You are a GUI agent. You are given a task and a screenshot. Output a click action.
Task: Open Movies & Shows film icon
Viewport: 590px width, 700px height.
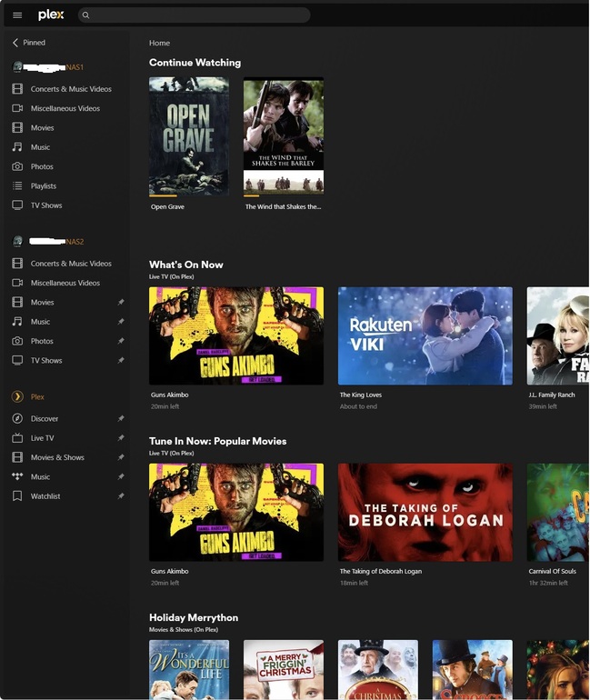point(17,457)
